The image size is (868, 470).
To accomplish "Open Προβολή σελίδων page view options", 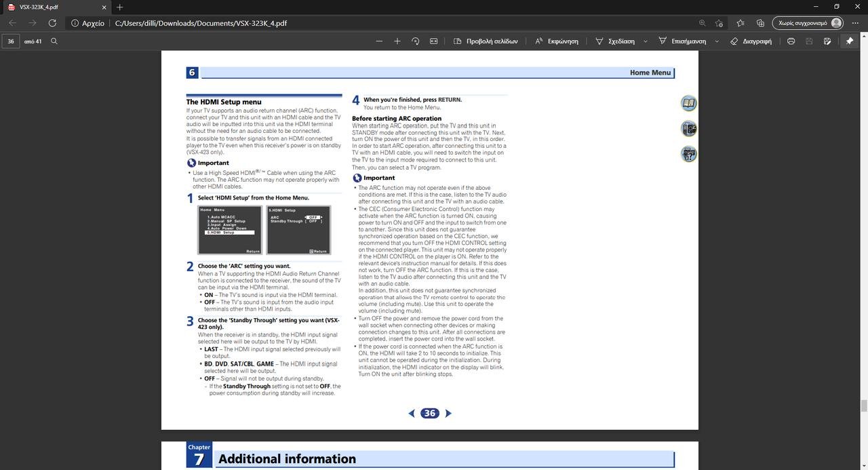I will click(486, 41).
